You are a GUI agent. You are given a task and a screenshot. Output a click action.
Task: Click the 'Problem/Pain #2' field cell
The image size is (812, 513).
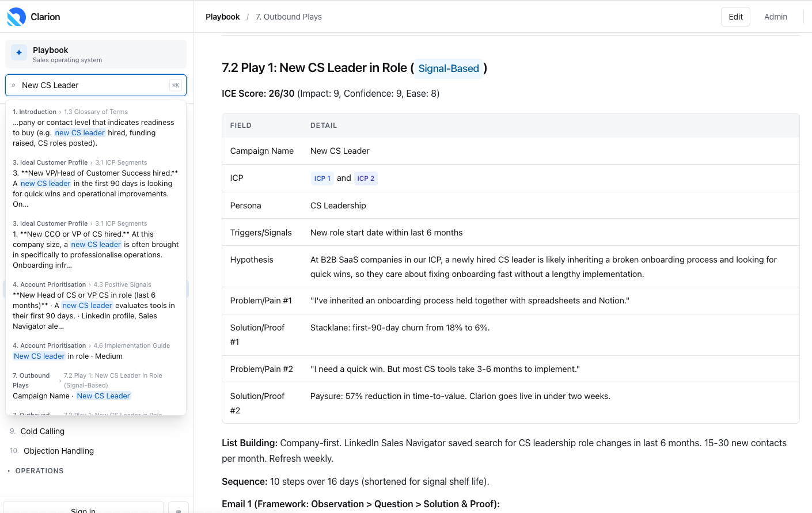coord(261,369)
